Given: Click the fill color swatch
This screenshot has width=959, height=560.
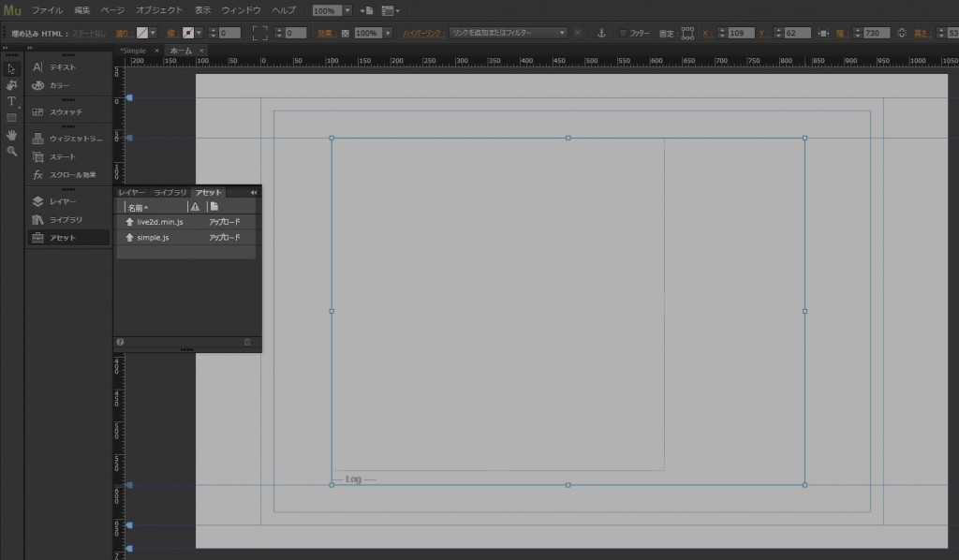Looking at the screenshot, I should pos(142,33).
